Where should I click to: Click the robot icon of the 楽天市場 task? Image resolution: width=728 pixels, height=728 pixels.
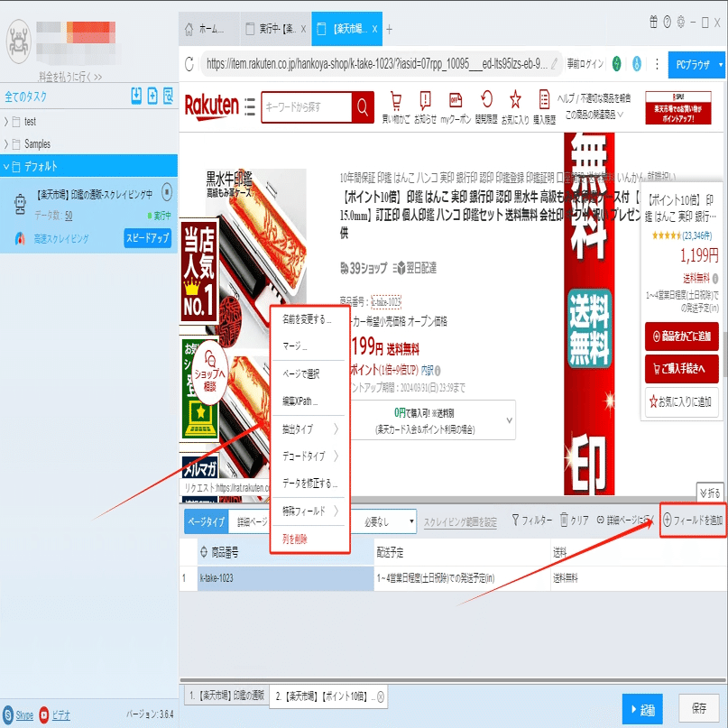point(20,203)
